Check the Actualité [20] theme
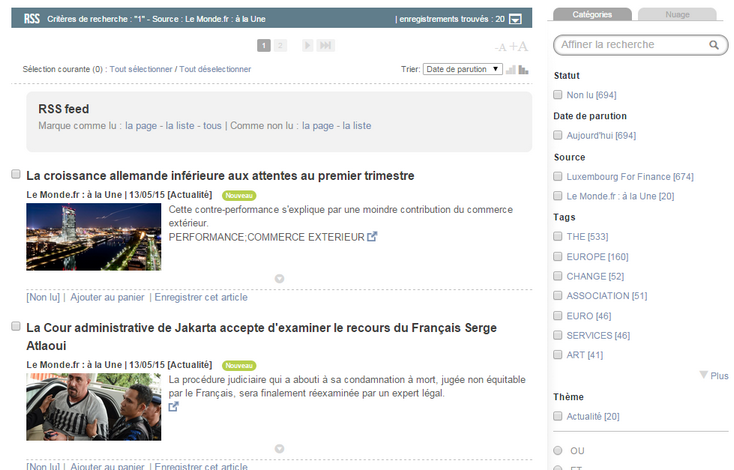This screenshot has height=470, width=734. (558, 416)
